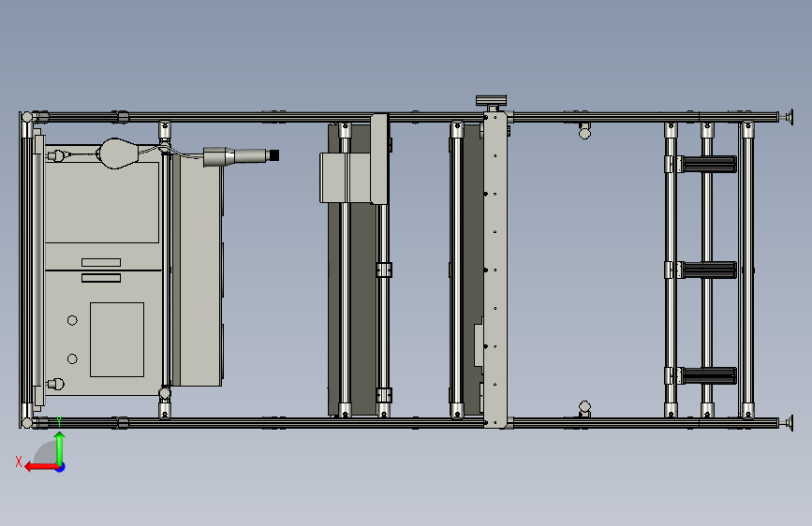Select the round knob above the bottom rail
Screen dimensions: 812x526
click(x=584, y=408)
